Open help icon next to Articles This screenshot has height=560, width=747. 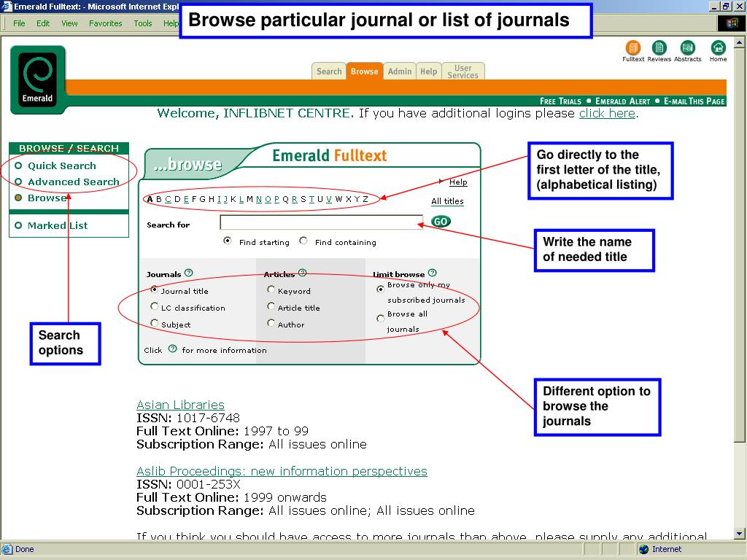(x=303, y=273)
